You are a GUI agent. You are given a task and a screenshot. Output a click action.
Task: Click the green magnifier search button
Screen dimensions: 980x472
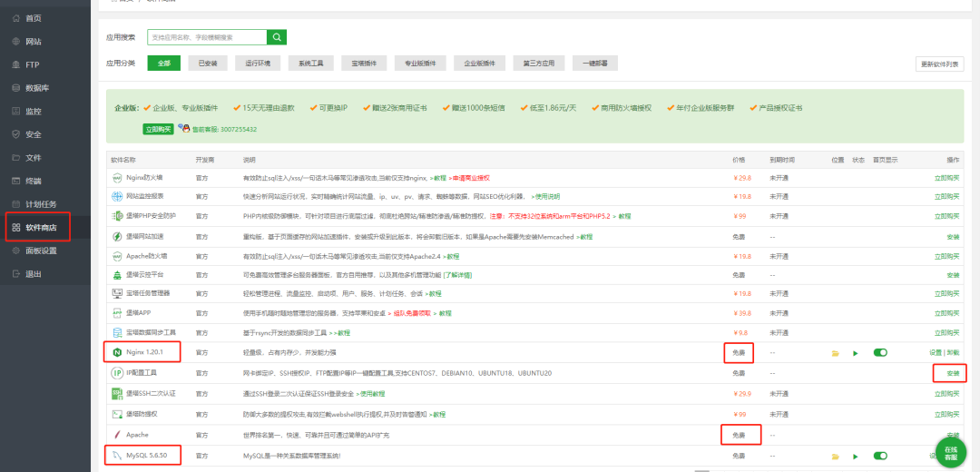tap(277, 37)
